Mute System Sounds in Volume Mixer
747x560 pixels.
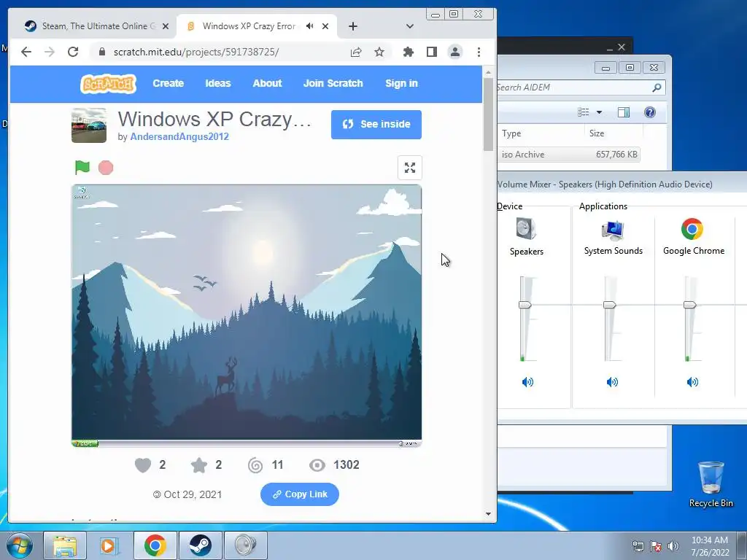[612, 382]
